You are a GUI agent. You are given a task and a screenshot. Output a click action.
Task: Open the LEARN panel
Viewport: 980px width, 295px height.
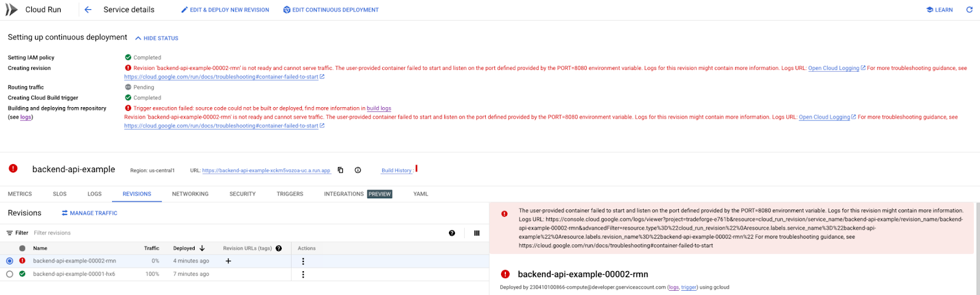(x=940, y=10)
